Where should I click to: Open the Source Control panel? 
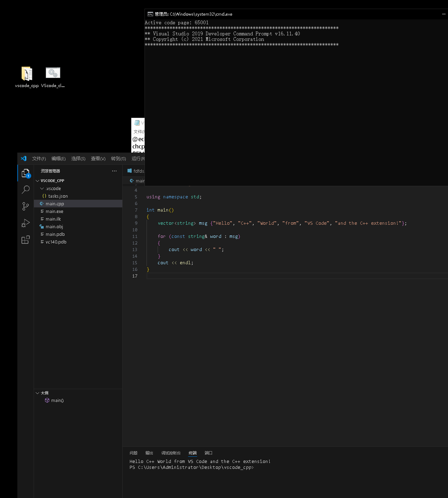click(25, 206)
